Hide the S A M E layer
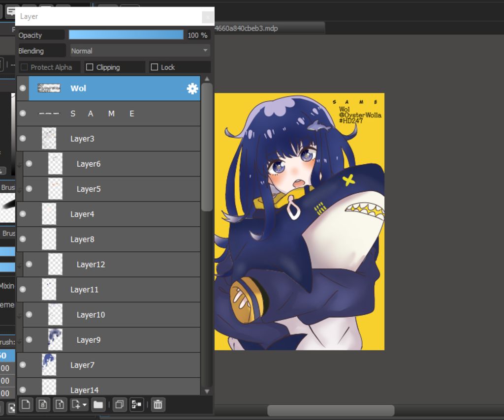Screen dimensions: 504x420 tap(23, 113)
